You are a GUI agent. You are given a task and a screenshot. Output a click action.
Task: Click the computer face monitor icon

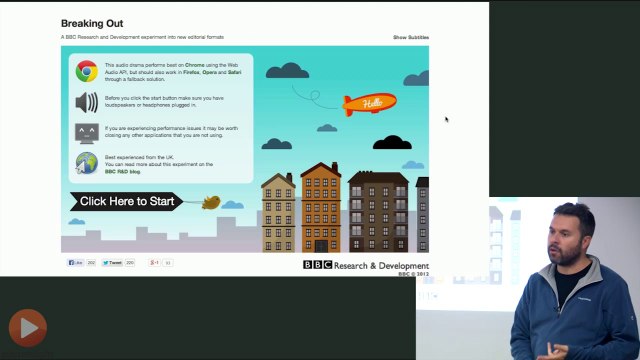coord(87,133)
